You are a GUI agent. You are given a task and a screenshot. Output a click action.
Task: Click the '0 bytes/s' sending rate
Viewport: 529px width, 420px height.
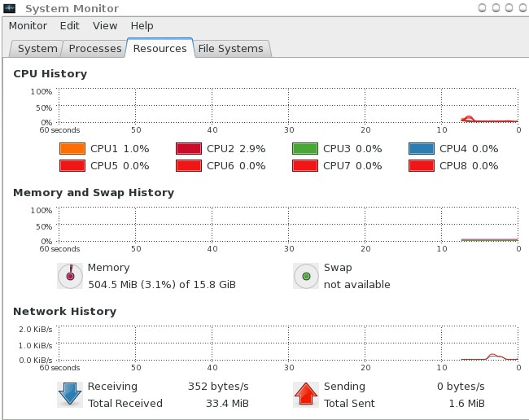[x=461, y=387]
